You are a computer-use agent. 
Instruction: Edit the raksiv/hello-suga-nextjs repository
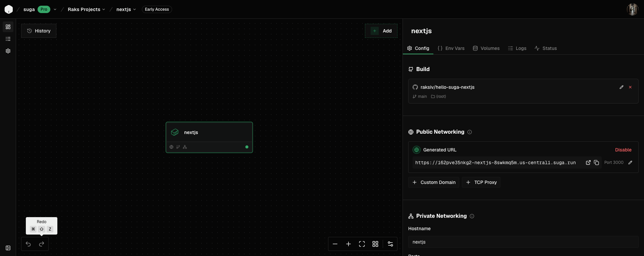[622, 87]
